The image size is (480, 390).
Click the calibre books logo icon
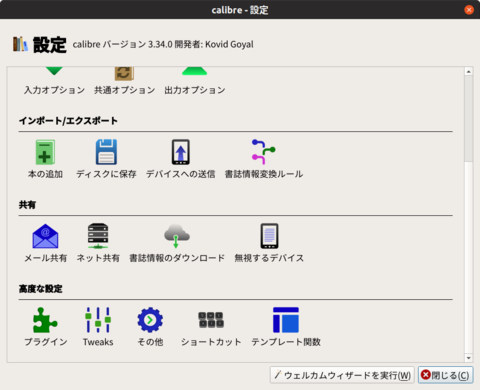point(20,44)
